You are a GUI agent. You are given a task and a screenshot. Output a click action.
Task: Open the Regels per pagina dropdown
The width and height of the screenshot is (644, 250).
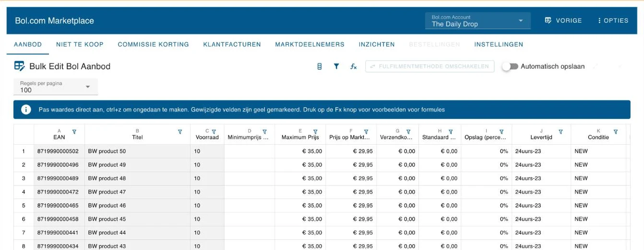tap(56, 87)
